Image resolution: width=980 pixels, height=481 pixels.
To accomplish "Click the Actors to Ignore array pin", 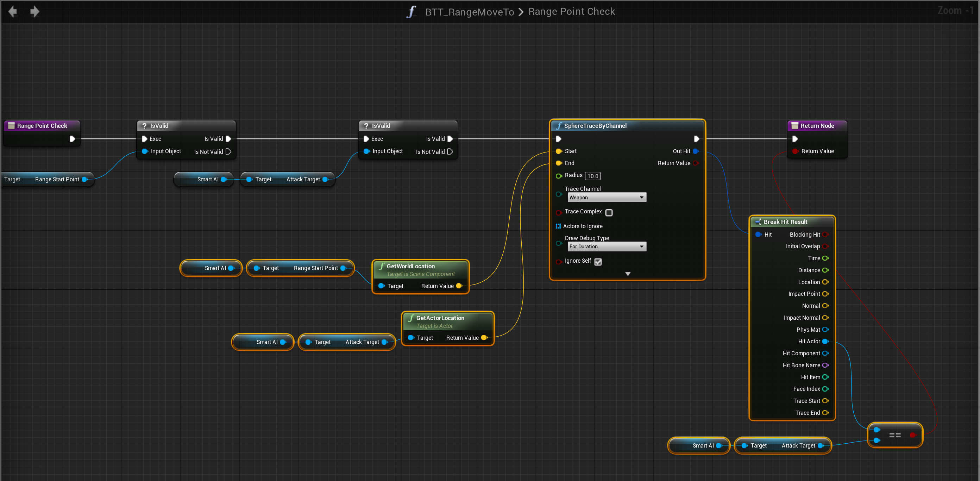I will [558, 226].
